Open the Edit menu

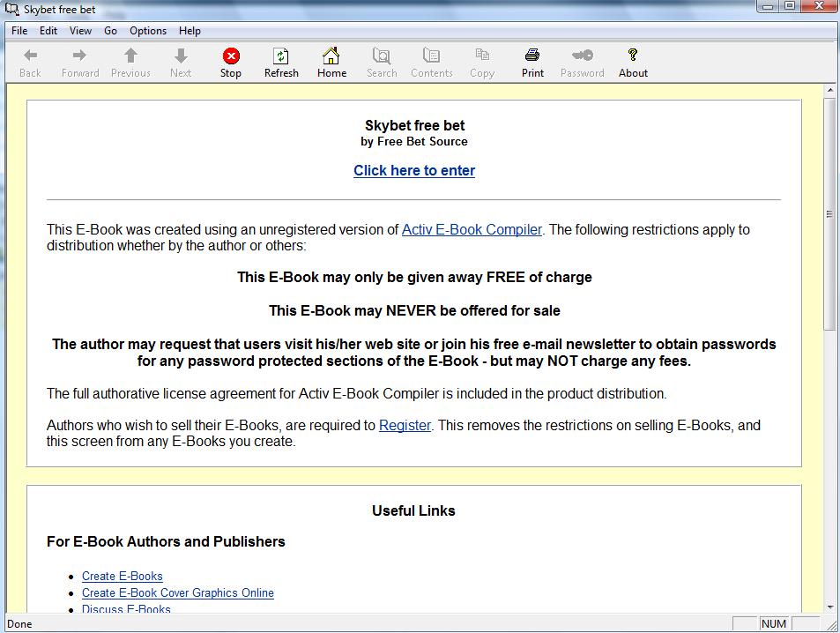48,31
